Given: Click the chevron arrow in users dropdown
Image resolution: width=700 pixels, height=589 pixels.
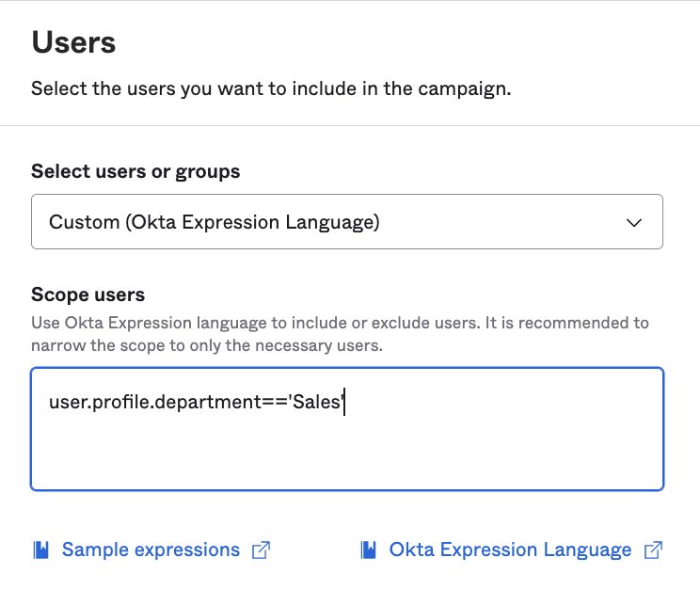Looking at the screenshot, I should point(634,223).
